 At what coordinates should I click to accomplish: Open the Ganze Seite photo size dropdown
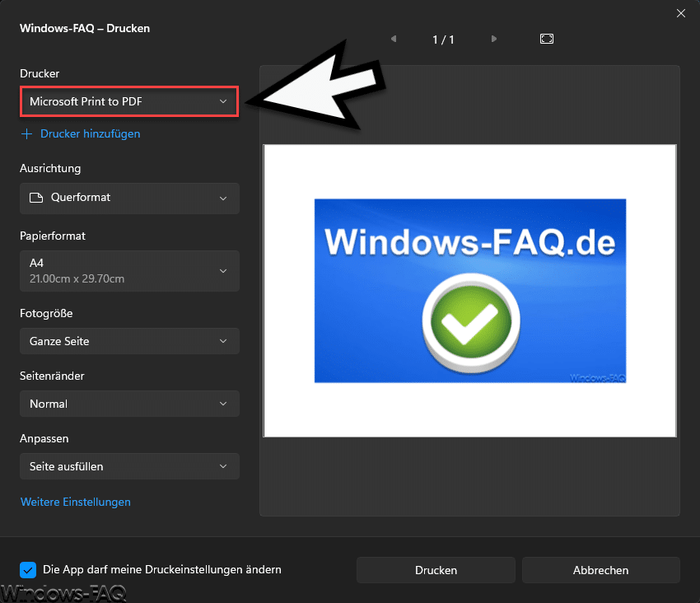129,341
